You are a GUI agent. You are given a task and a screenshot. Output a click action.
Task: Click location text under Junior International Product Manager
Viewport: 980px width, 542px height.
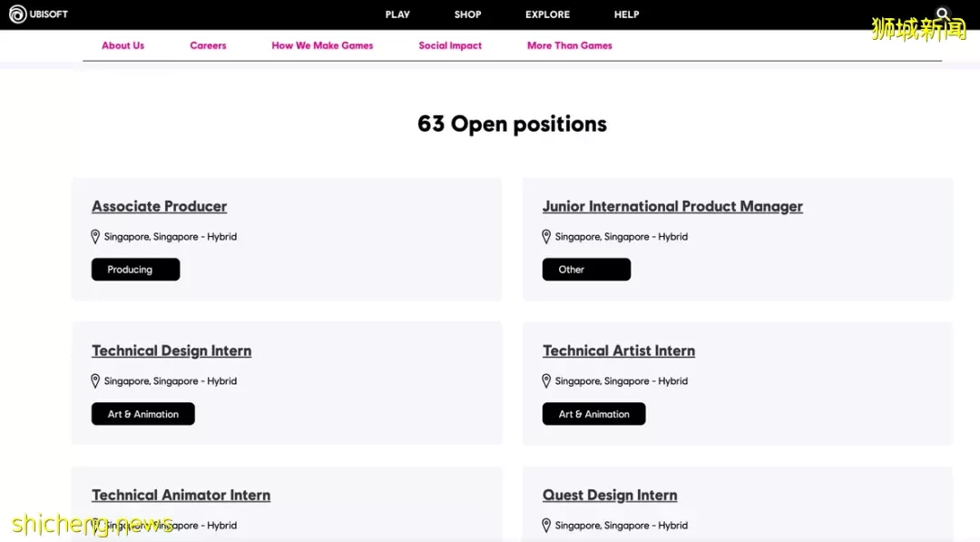622,236
